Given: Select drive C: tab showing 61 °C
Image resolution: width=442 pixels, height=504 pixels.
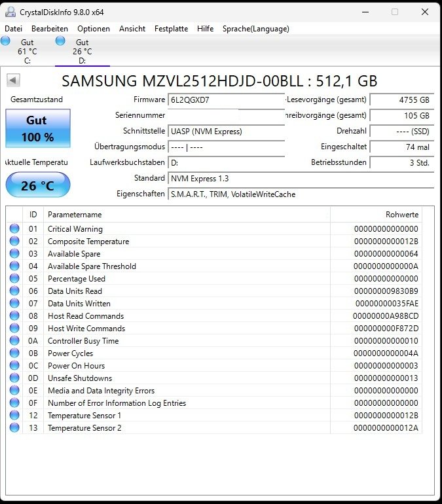Looking at the screenshot, I should (x=28, y=51).
